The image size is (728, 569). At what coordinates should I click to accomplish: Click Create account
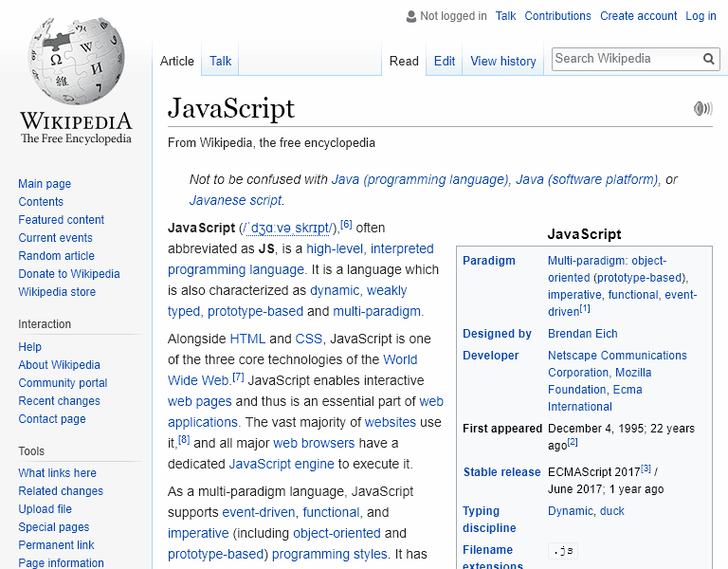click(x=638, y=16)
